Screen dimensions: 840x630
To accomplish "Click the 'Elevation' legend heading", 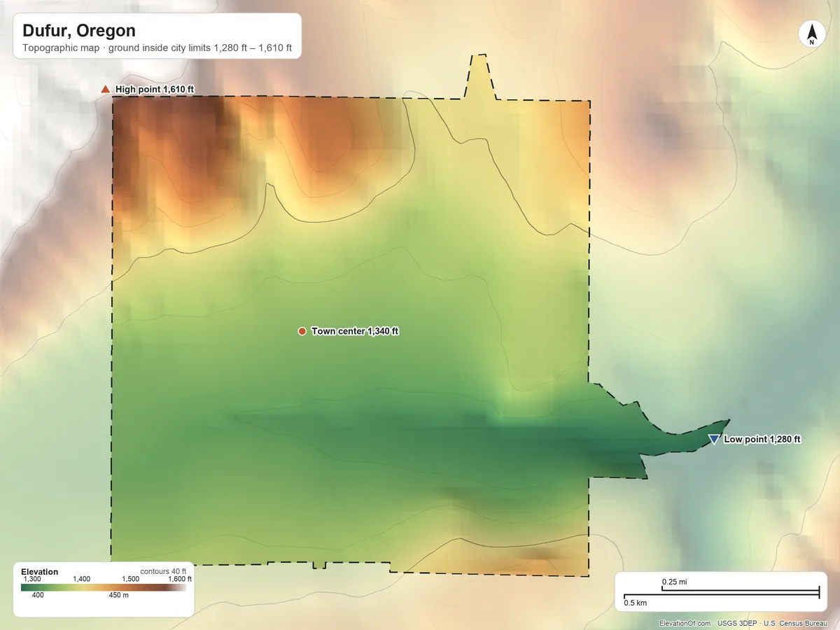I will click(x=40, y=572).
